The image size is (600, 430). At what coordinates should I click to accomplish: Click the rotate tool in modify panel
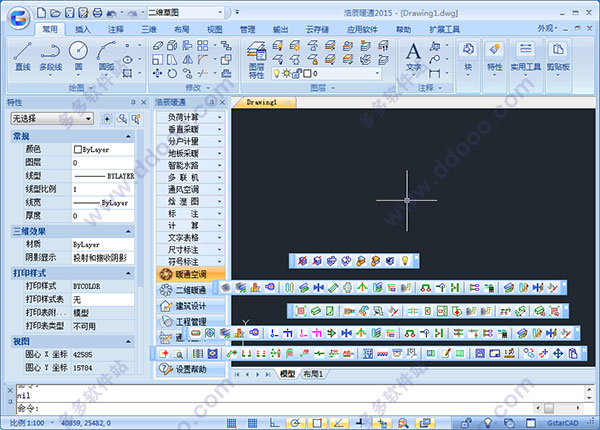pos(172,73)
